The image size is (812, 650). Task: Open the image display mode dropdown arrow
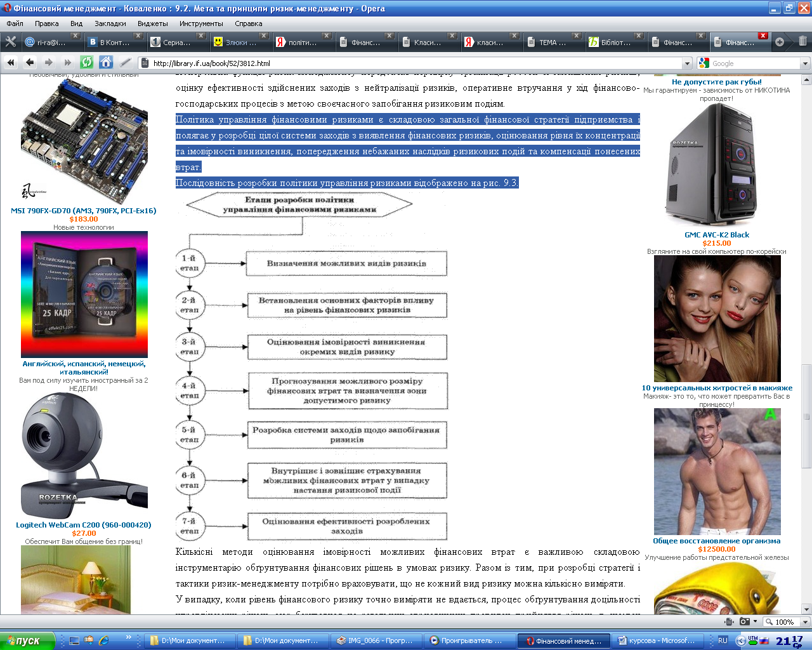tap(755, 622)
